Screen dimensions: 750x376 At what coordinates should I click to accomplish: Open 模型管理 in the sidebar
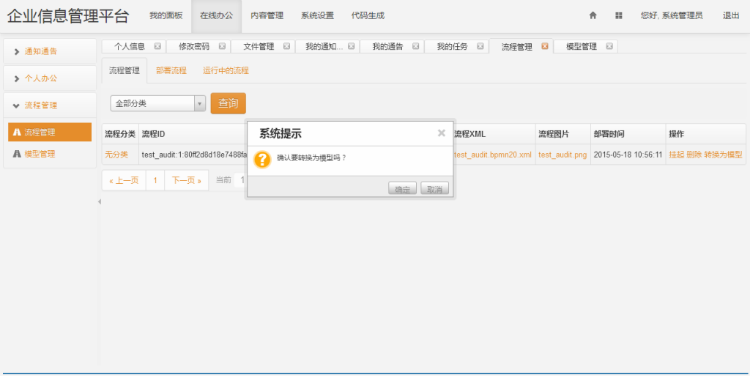point(40,154)
